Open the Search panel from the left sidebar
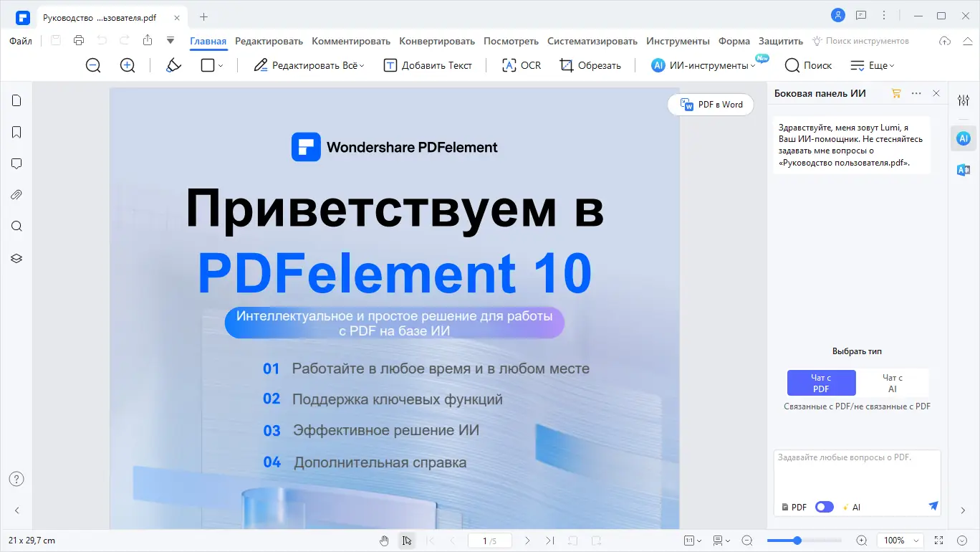This screenshot has width=980, height=552. [16, 226]
